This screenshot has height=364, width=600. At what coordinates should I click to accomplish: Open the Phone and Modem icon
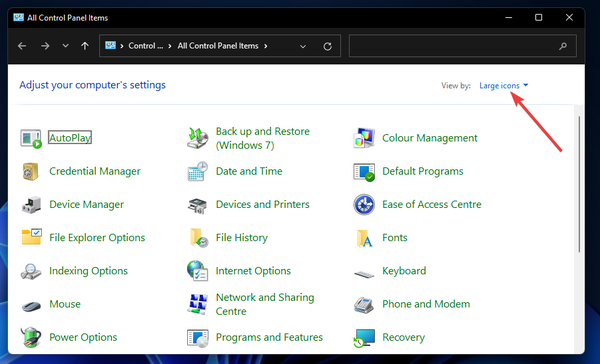[x=364, y=305]
